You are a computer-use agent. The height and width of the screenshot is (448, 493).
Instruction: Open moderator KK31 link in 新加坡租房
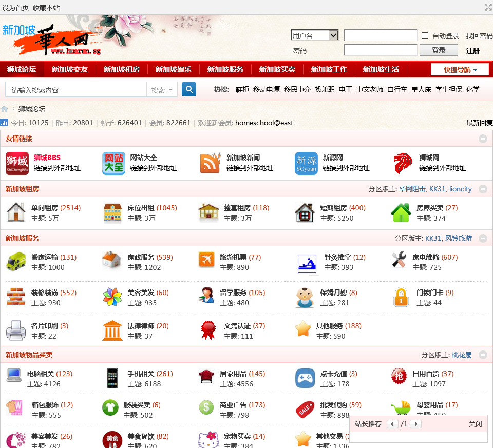tap(437, 189)
